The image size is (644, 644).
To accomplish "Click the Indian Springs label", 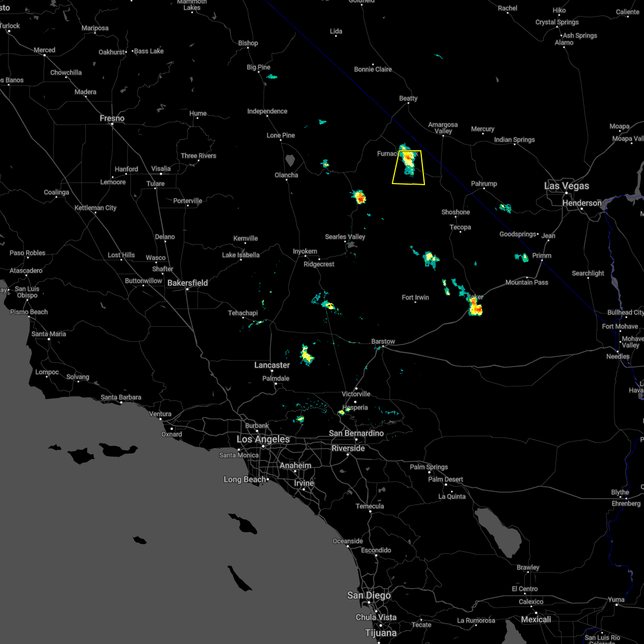I will point(515,140).
